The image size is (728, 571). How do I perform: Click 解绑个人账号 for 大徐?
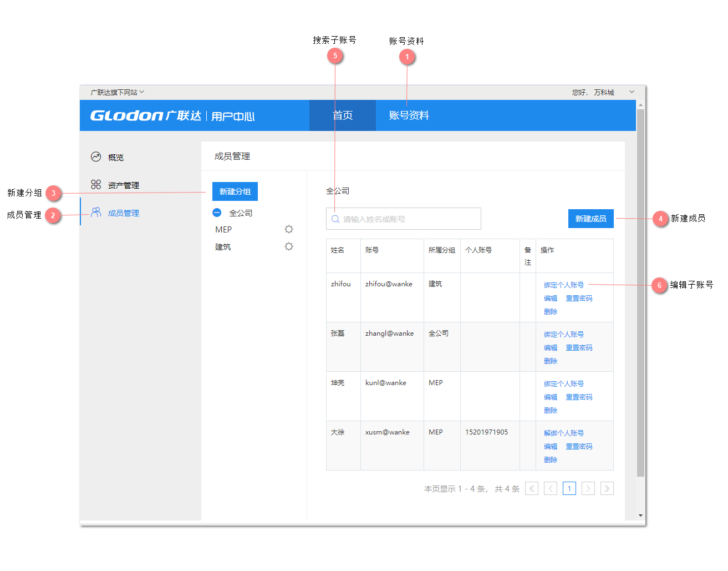click(564, 433)
